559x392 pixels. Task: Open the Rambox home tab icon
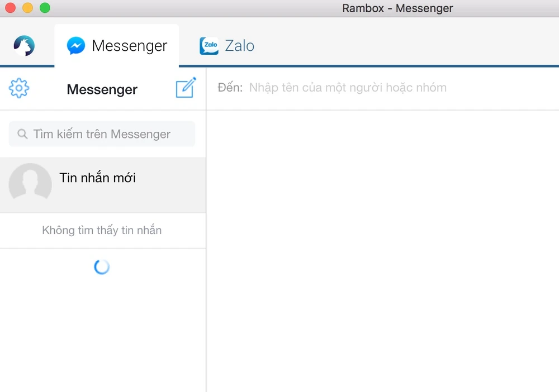pyautogui.click(x=24, y=46)
